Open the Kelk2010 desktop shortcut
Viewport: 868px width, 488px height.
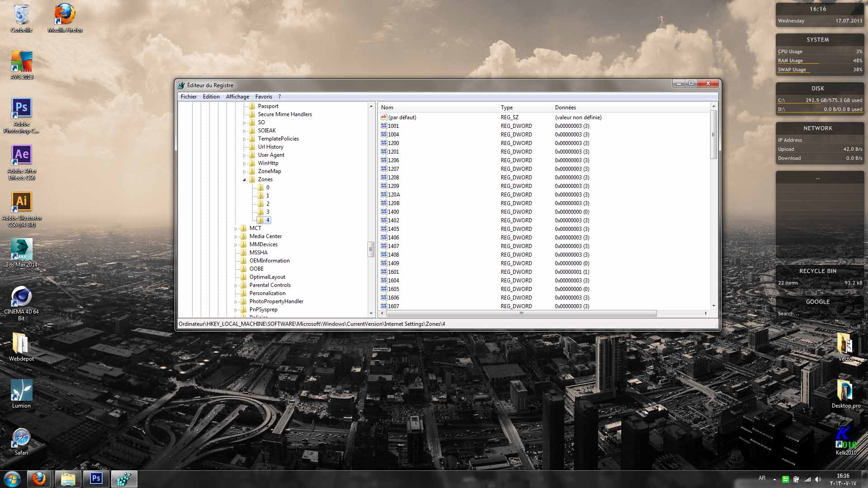(x=846, y=441)
